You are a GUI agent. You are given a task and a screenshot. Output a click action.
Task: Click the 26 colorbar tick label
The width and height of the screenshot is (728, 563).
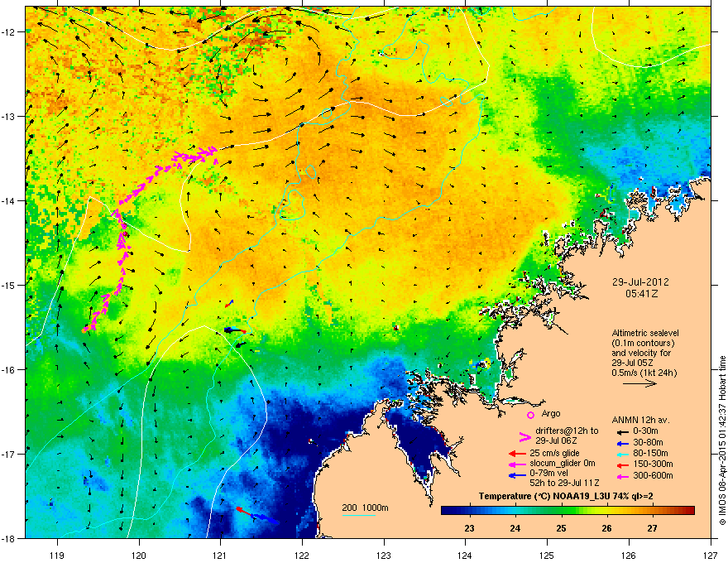tap(606, 528)
